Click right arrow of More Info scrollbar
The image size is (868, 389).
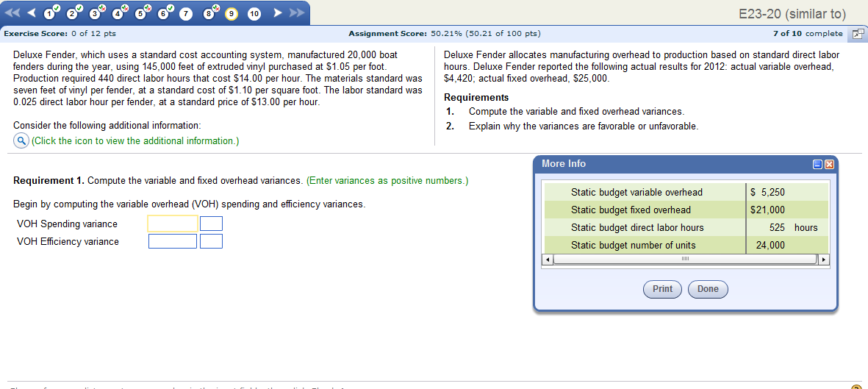pos(824,260)
